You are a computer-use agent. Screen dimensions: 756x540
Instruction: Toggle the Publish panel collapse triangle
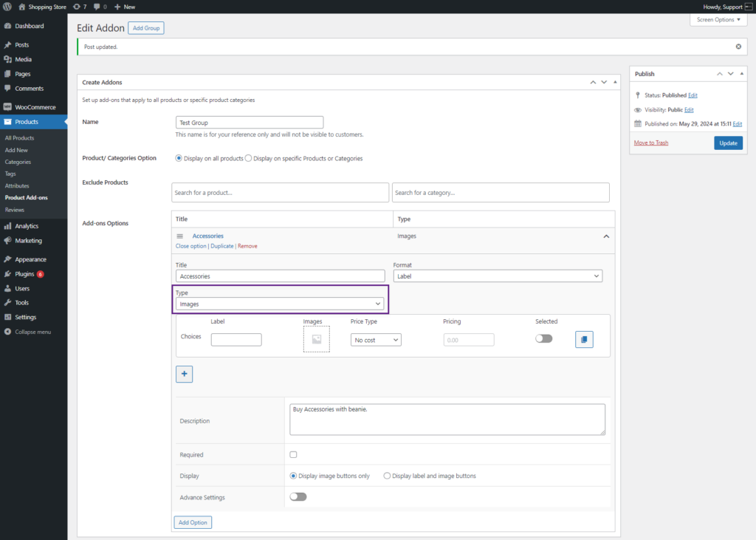(x=741, y=74)
